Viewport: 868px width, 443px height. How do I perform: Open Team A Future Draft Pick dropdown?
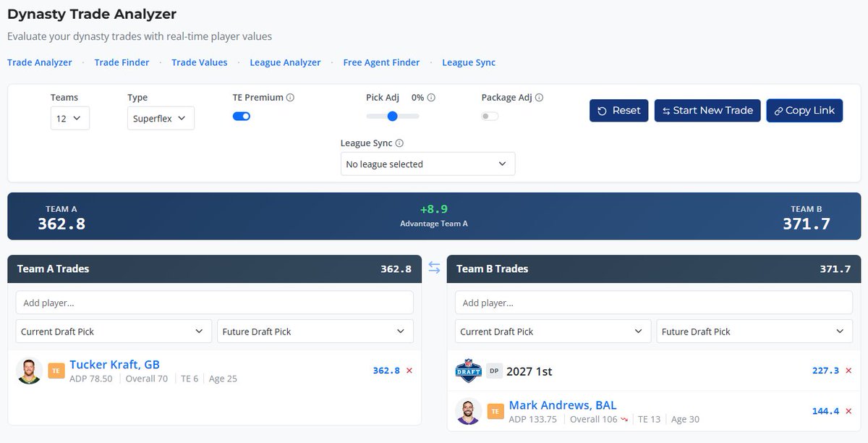click(315, 332)
